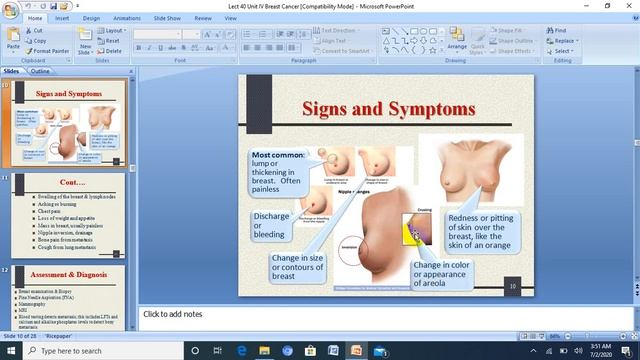640x360 pixels.
Task: Delete the selected slide
Action: point(109,51)
